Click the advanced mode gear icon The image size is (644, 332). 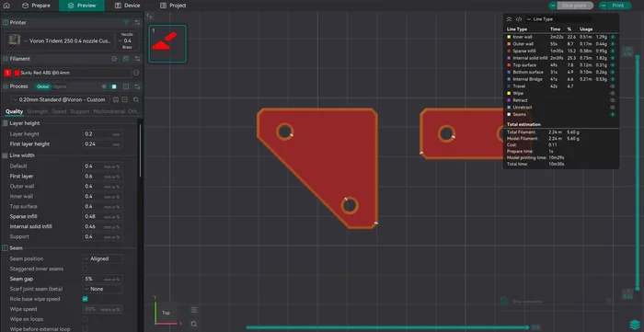pyautogui.click(x=103, y=86)
